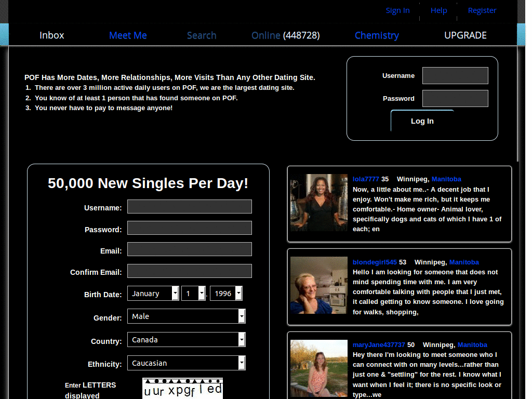View blondegirl545's profile photo
The image size is (532, 399).
(318, 285)
